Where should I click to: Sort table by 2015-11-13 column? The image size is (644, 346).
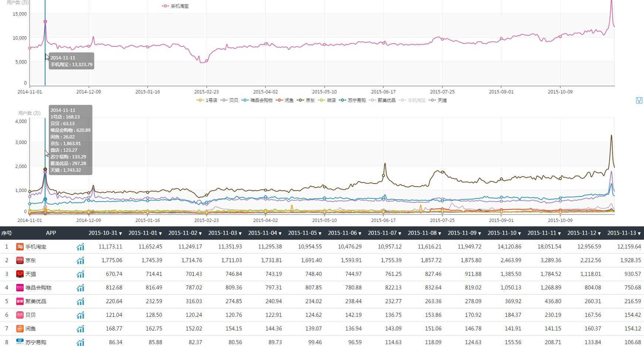(624, 233)
